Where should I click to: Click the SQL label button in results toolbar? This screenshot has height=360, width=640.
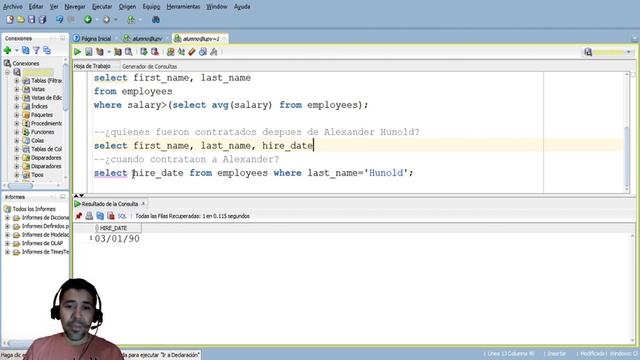(122, 216)
